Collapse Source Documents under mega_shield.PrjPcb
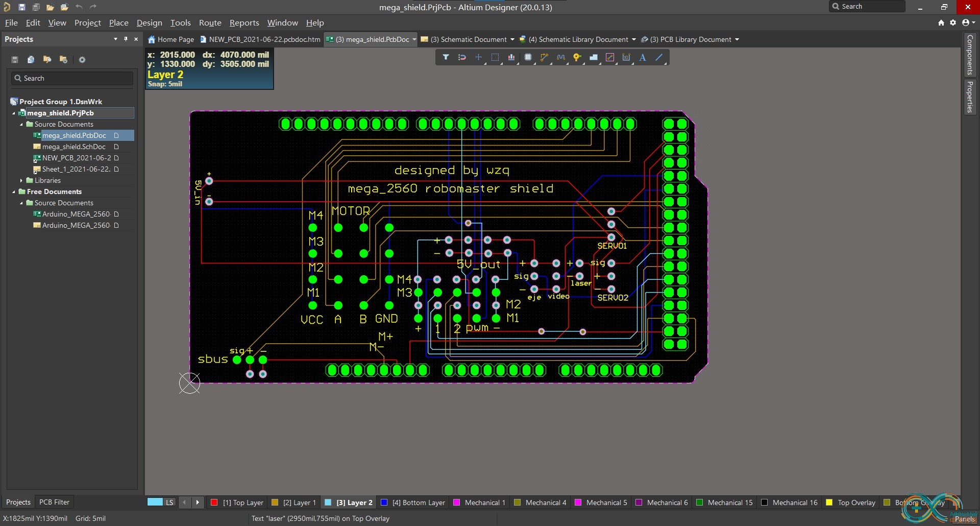This screenshot has width=980, height=526. click(x=21, y=124)
